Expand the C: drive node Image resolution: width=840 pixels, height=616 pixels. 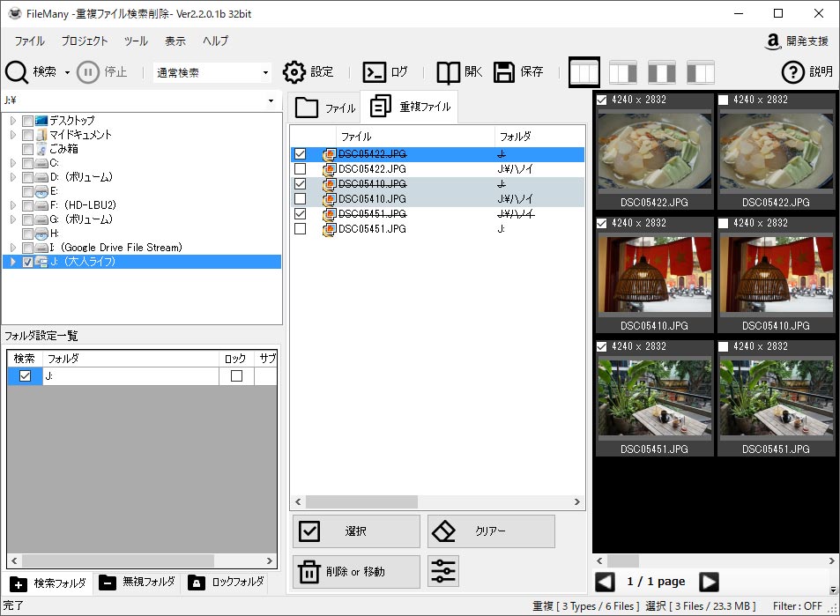click(13, 163)
